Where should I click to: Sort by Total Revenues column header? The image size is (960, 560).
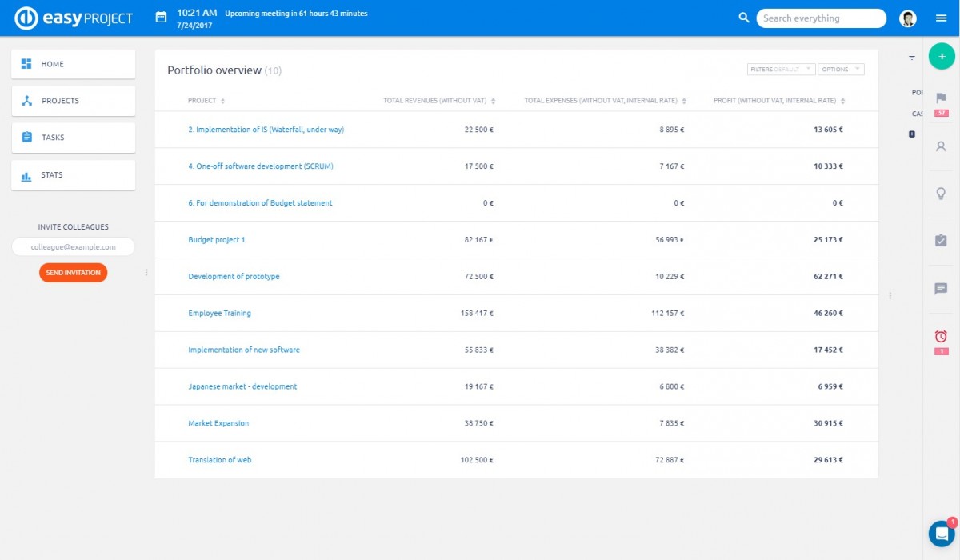tap(435, 101)
